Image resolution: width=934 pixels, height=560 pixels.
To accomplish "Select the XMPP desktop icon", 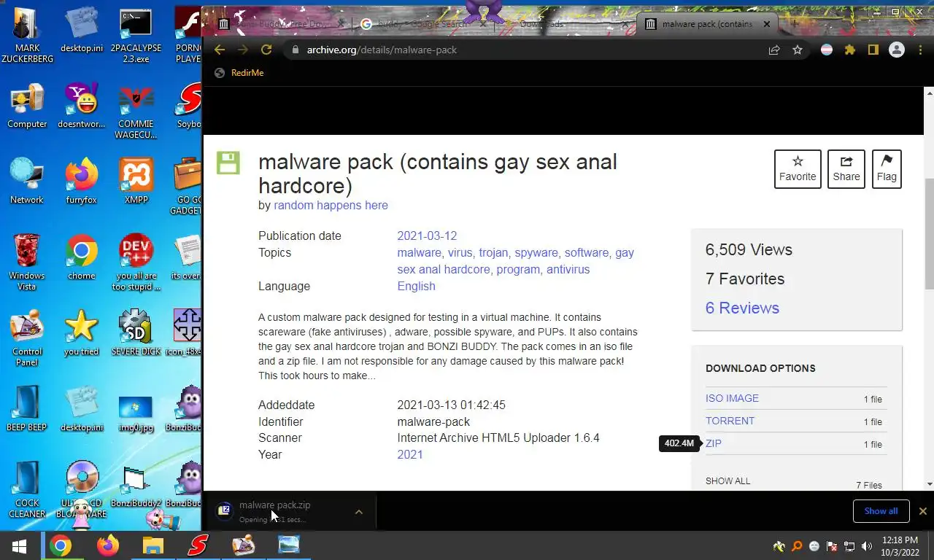I will [x=136, y=181].
